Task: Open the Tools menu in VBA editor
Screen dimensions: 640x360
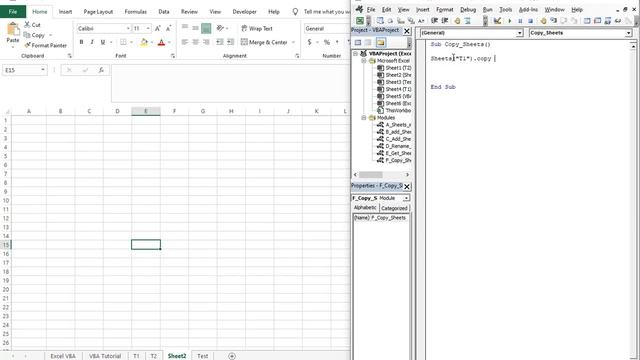Action: tap(505, 9)
